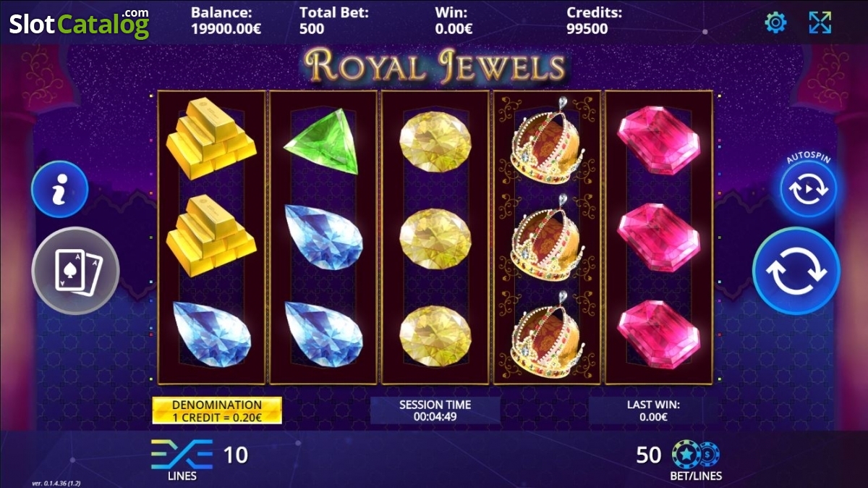Click the top gold bars symbol
This screenshot has height=488, width=868.
pyautogui.click(x=211, y=140)
